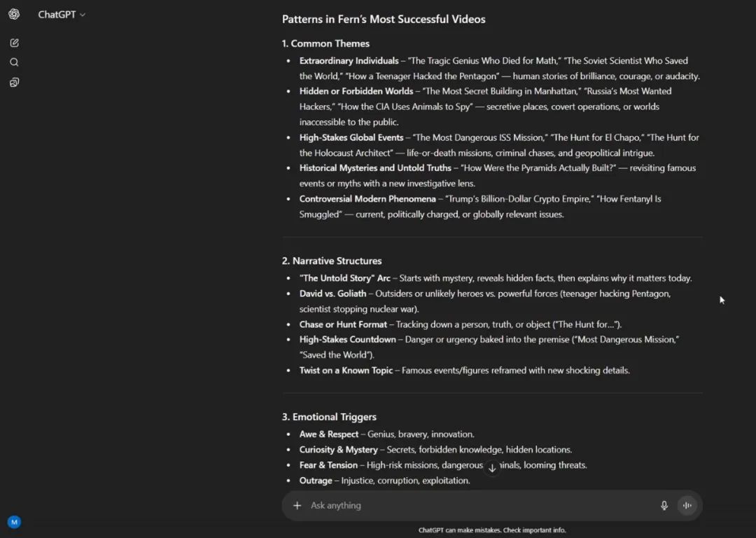Click the microphone dictate icon
This screenshot has width=756, height=538.
point(664,505)
